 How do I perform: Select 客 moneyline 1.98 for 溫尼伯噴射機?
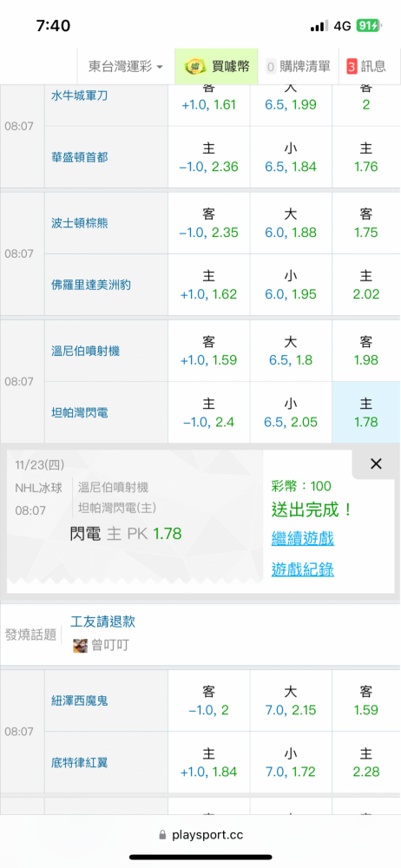click(x=366, y=351)
